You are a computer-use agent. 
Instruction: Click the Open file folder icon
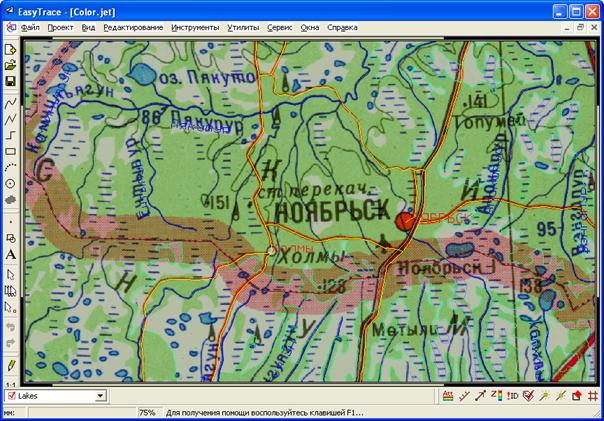10,65
